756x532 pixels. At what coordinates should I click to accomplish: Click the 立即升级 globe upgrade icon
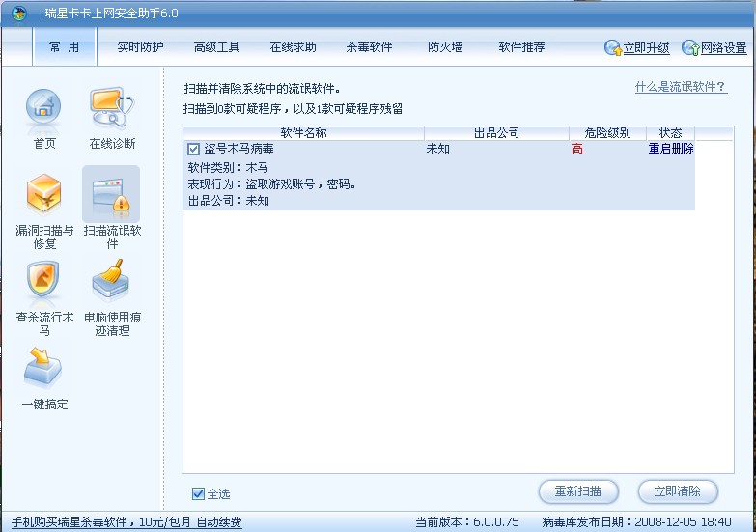pyautogui.click(x=613, y=47)
